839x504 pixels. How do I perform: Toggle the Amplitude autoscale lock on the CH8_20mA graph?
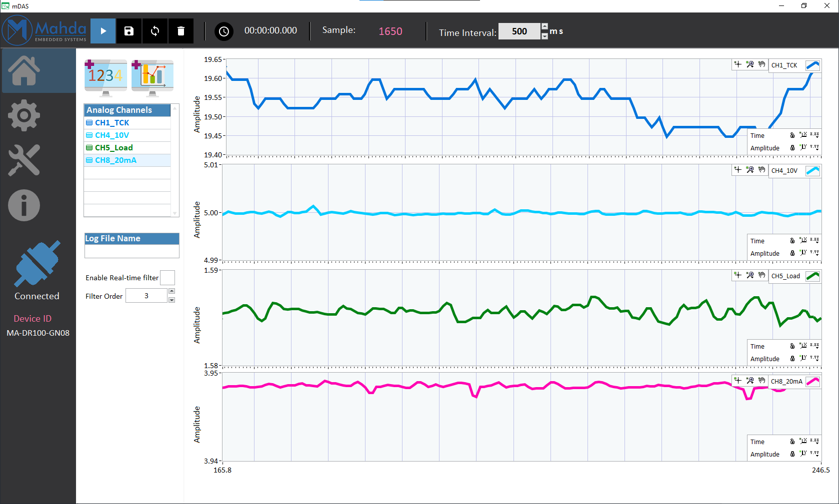792,454
